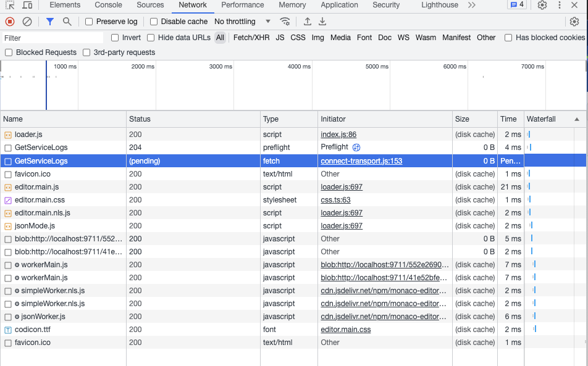Click inside the Filter input field
This screenshot has width=588, height=366.
49,37
